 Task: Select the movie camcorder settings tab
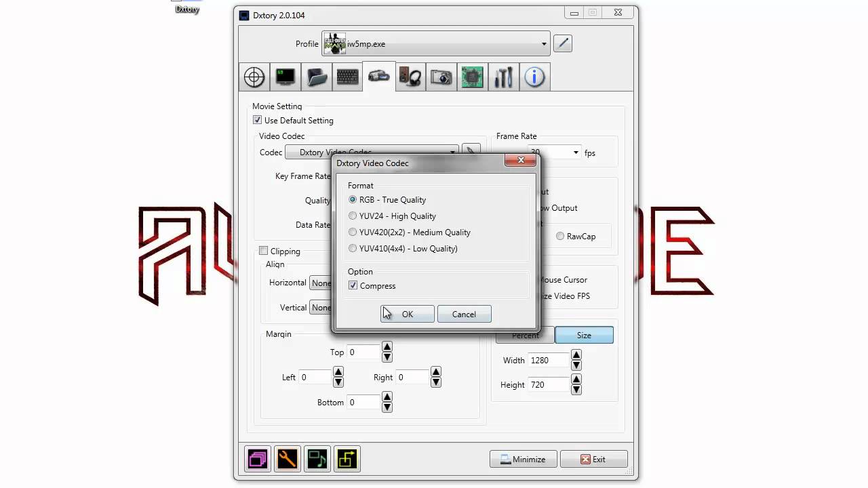point(378,77)
